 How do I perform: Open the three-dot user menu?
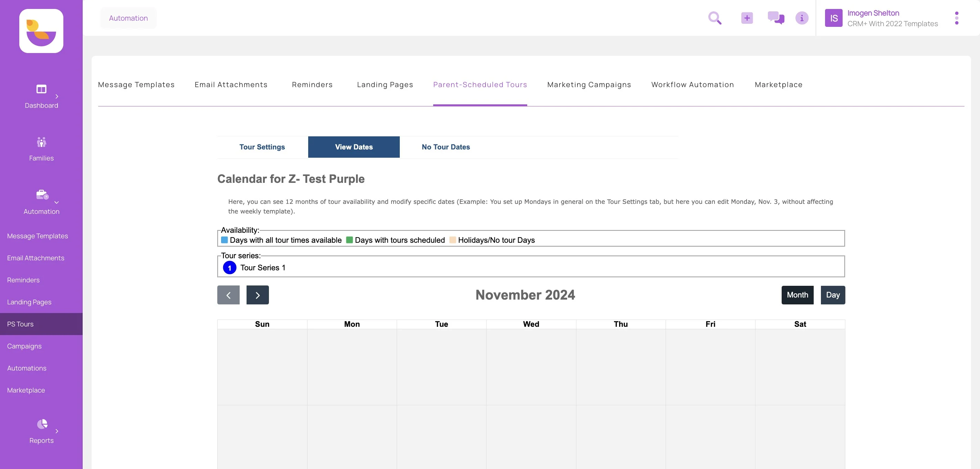coord(957,18)
